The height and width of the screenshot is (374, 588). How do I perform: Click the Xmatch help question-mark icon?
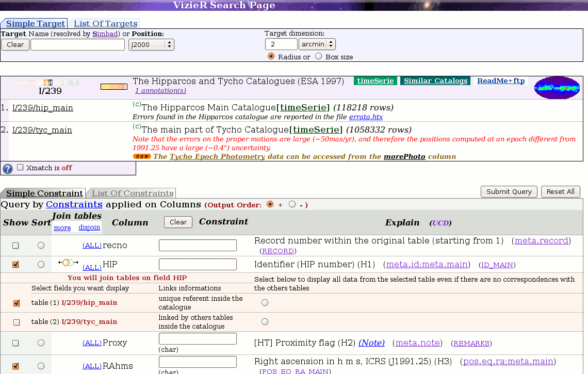(x=8, y=169)
